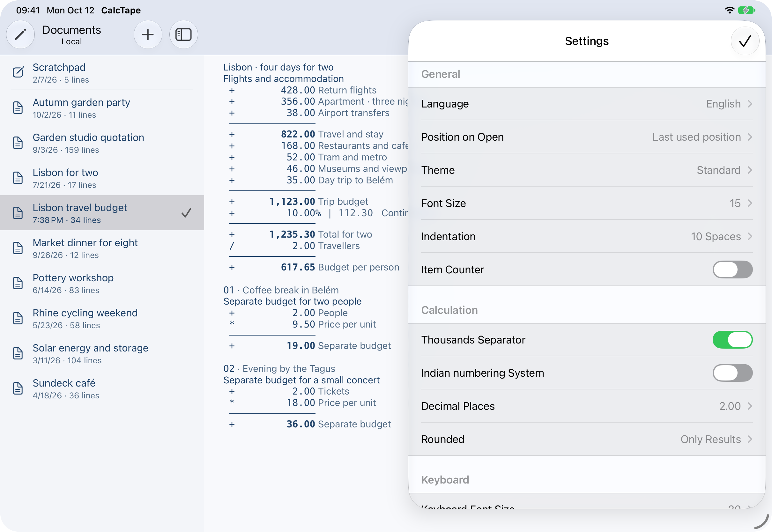This screenshot has width=772, height=532.
Task: Enable the Indian numbering System switch
Action: 732,373
